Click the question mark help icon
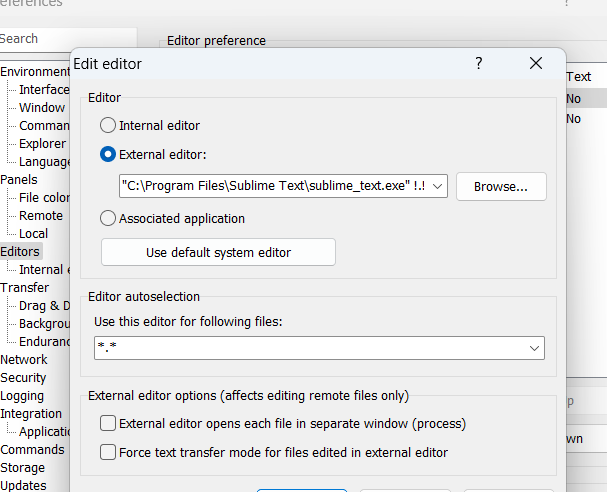Viewport: 607px width, 492px height. 479,63
